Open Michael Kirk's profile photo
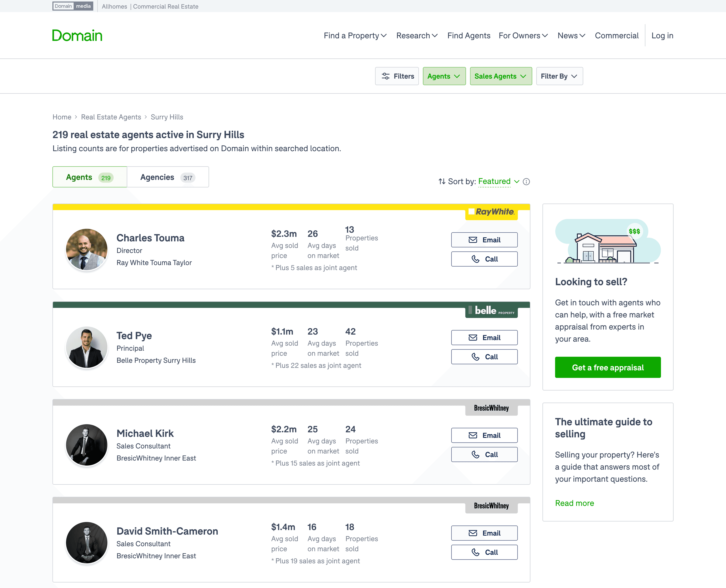 click(86, 445)
